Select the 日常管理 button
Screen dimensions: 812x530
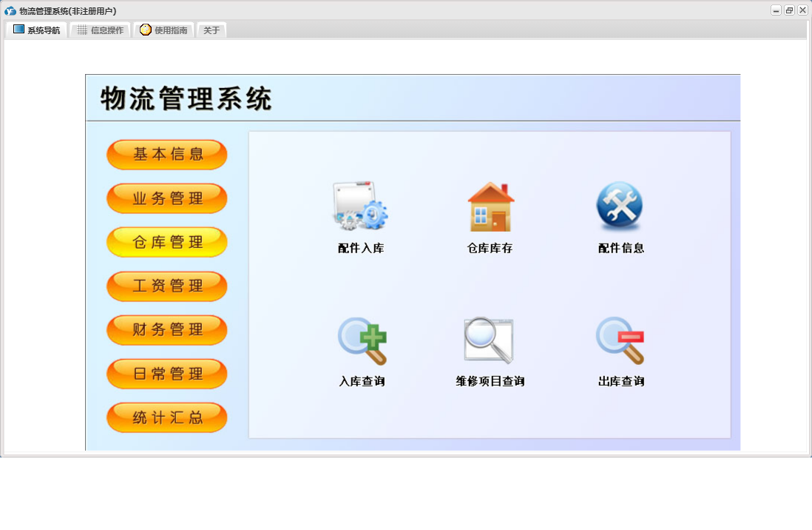point(166,373)
